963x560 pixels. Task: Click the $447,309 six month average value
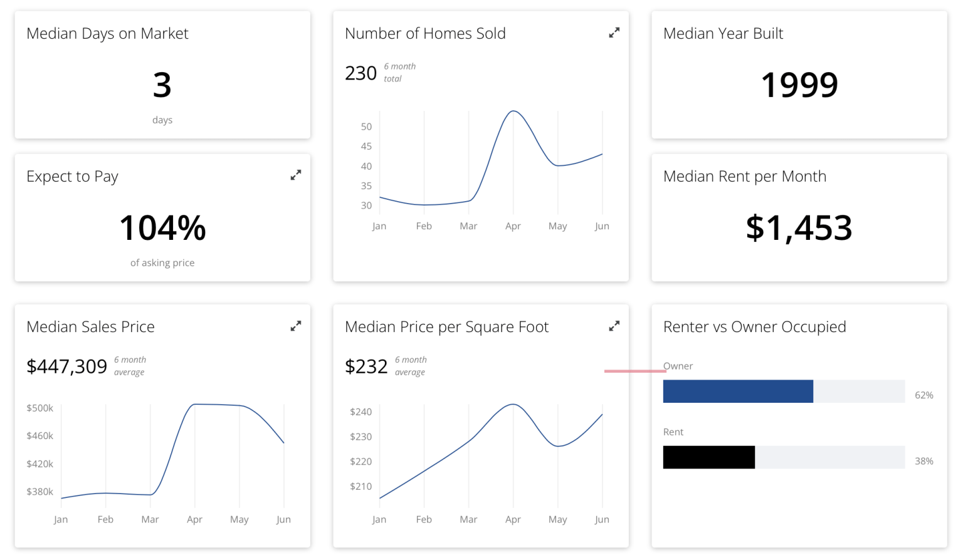[x=67, y=366]
